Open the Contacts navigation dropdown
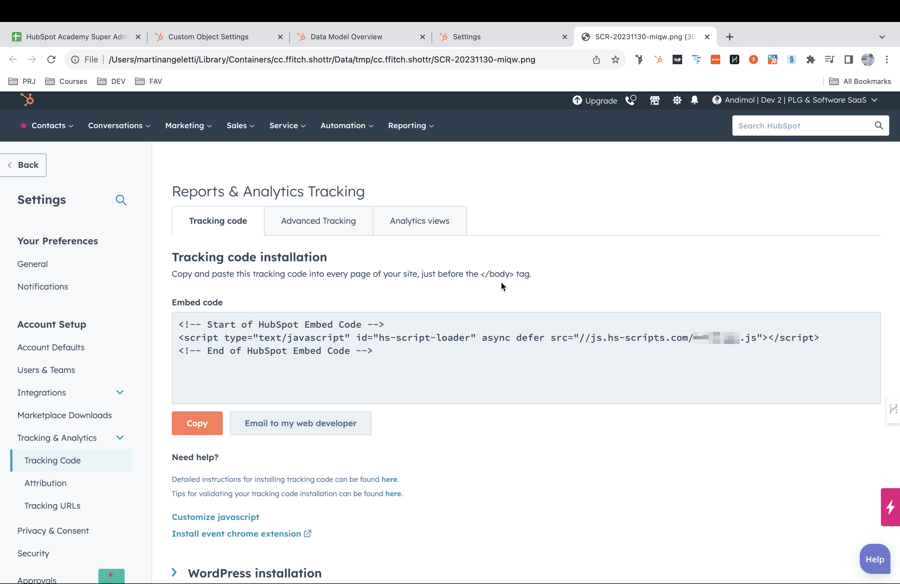 47,126
